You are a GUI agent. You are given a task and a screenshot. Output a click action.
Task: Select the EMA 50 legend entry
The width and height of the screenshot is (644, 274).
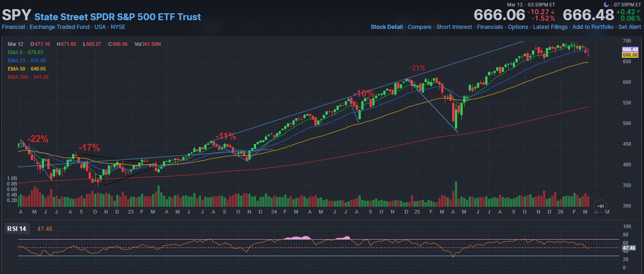[x=27, y=69]
